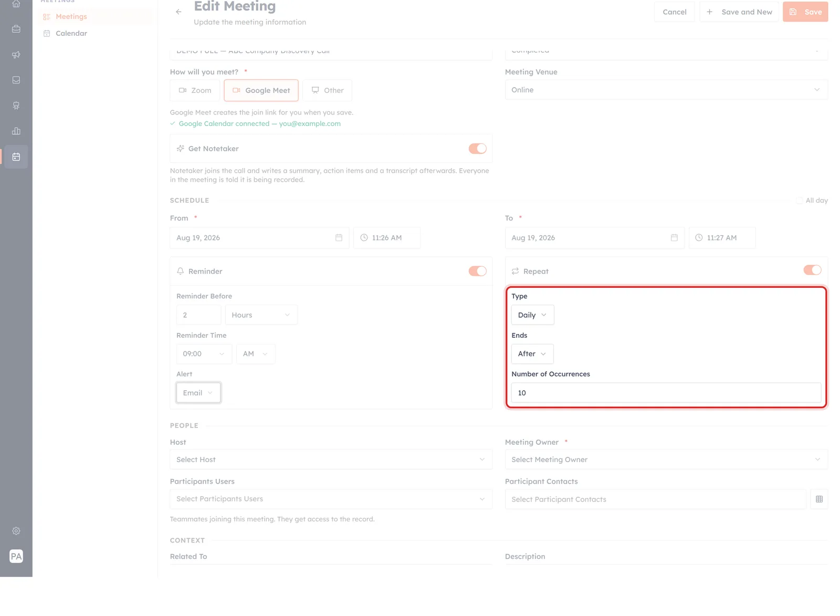Turn off the Reminder switch
Image resolution: width=840 pixels, height=616 pixels.
click(x=478, y=271)
